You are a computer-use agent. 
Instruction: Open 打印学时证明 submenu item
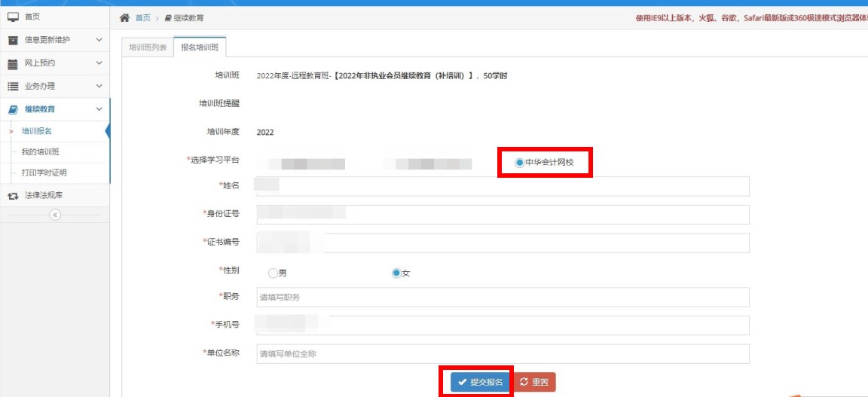(x=55, y=173)
